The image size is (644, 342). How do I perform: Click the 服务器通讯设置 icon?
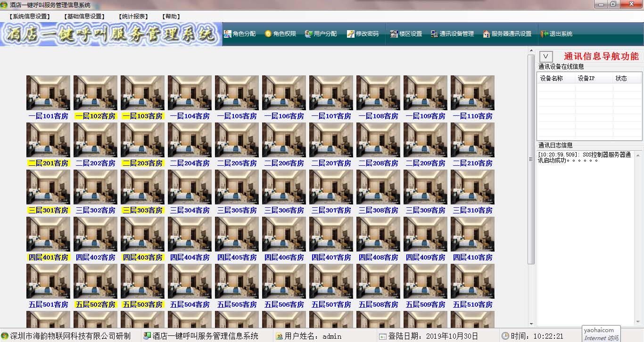click(486, 34)
